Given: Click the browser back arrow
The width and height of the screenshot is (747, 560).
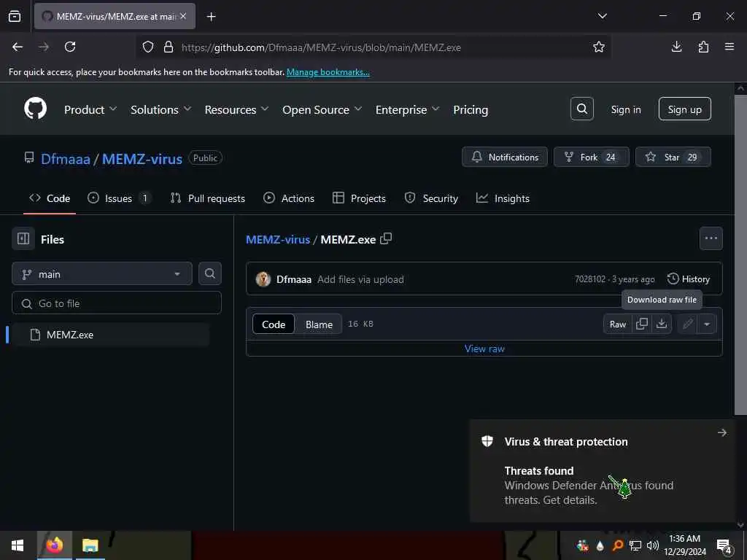Looking at the screenshot, I should pyautogui.click(x=18, y=47).
